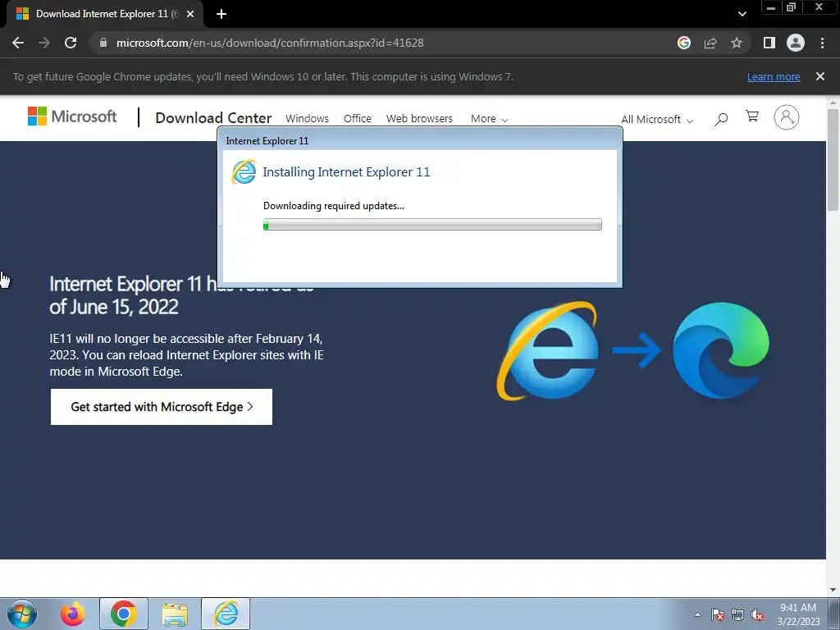Open File Explorer from the taskbar
The height and width of the screenshot is (630, 840).
click(175, 614)
